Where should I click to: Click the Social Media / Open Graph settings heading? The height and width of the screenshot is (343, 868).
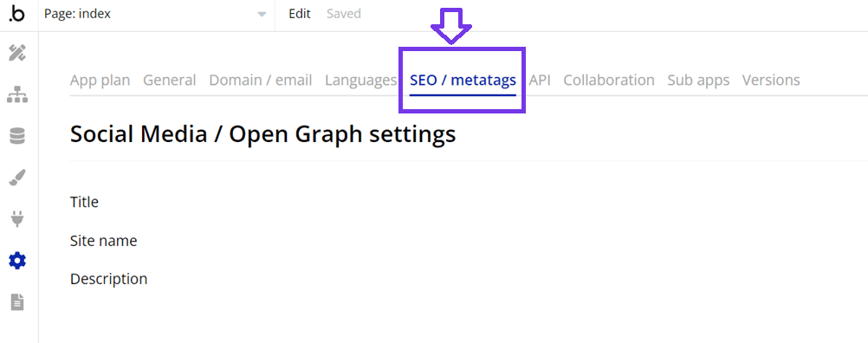pyautogui.click(x=263, y=134)
